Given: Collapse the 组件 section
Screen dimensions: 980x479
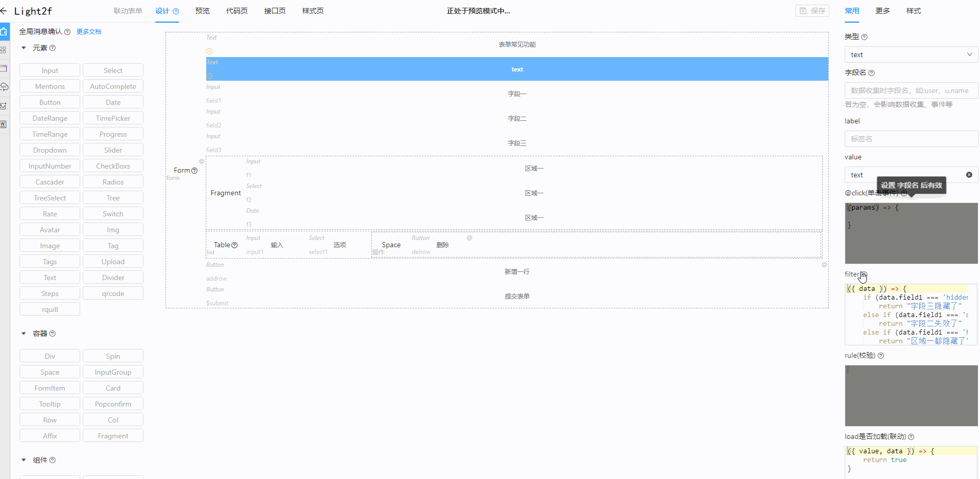Looking at the screenshot, I should coord(24,460).
